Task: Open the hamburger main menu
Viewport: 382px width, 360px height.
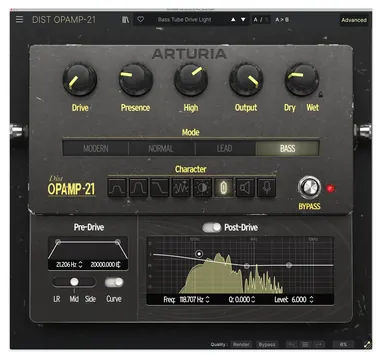Action: pos(19,19)
